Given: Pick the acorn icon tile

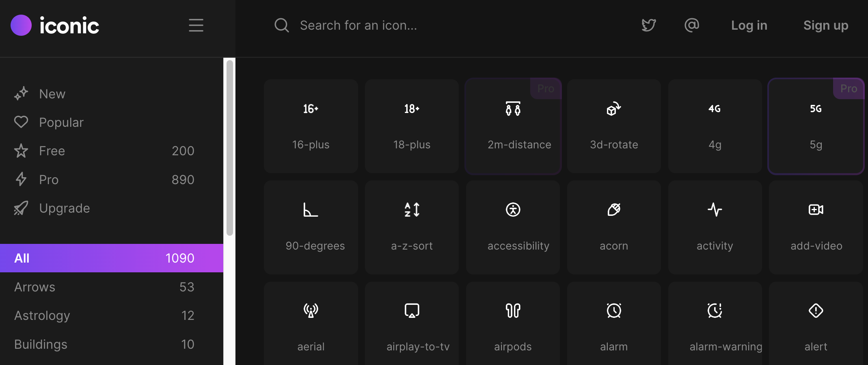Looking at the screenshot, I should pyautogui.click(x=614, y=227).
